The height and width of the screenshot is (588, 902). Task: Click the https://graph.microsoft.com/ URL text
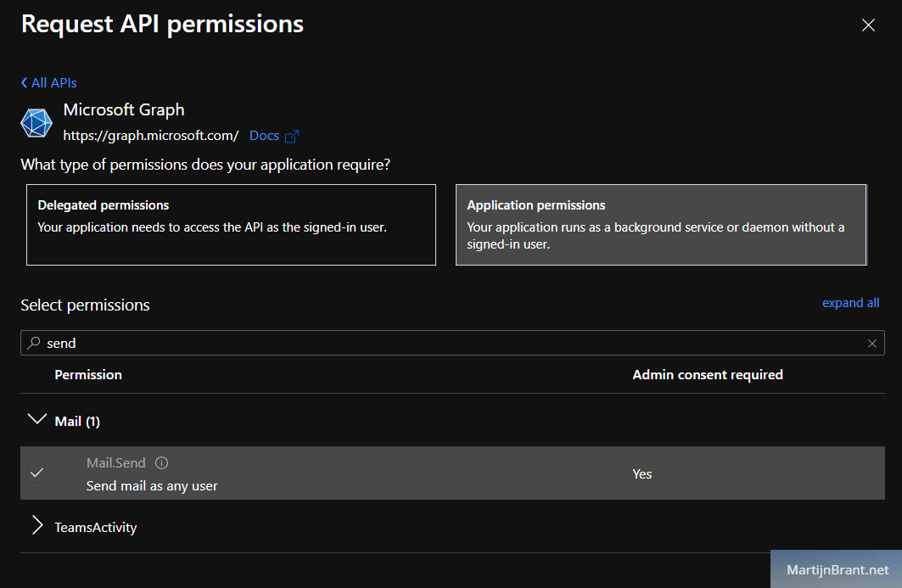click(151, 136)
